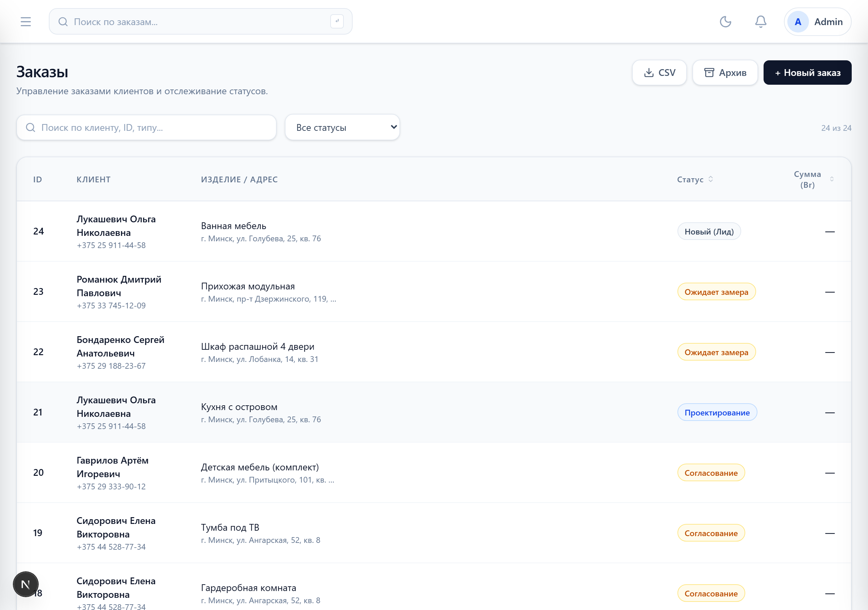868x610 pixels.
Task: Click the Новый (Лид) status badge
Action: point(709,232)
